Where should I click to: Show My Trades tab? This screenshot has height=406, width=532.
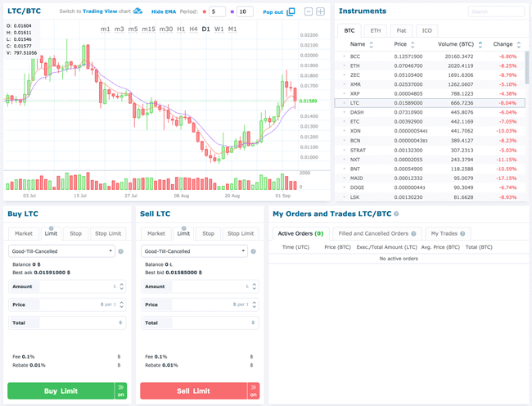pos(448,234)
